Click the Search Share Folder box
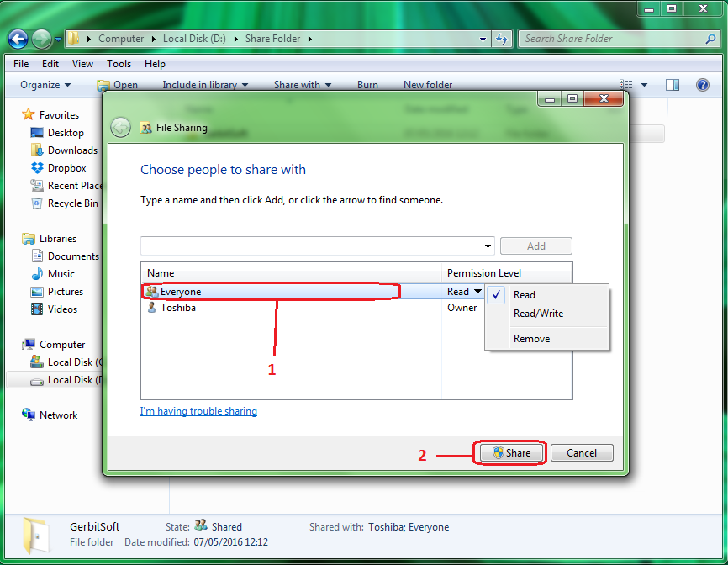This screenshot has height=565, width=728. (x=614, y=39)
